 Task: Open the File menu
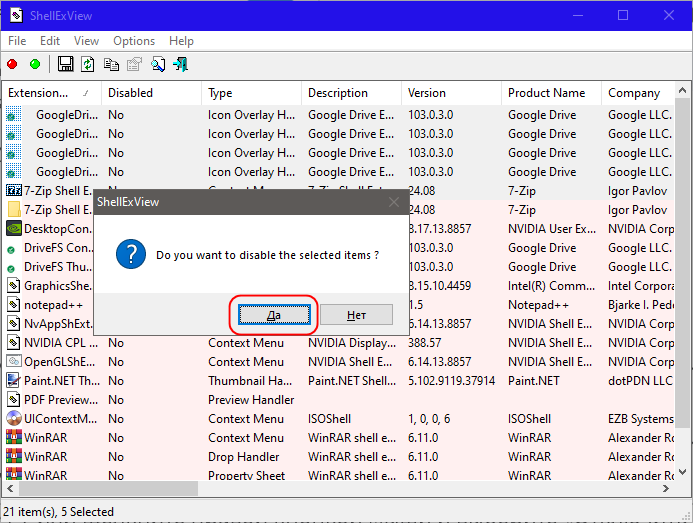tap(17, 41)
